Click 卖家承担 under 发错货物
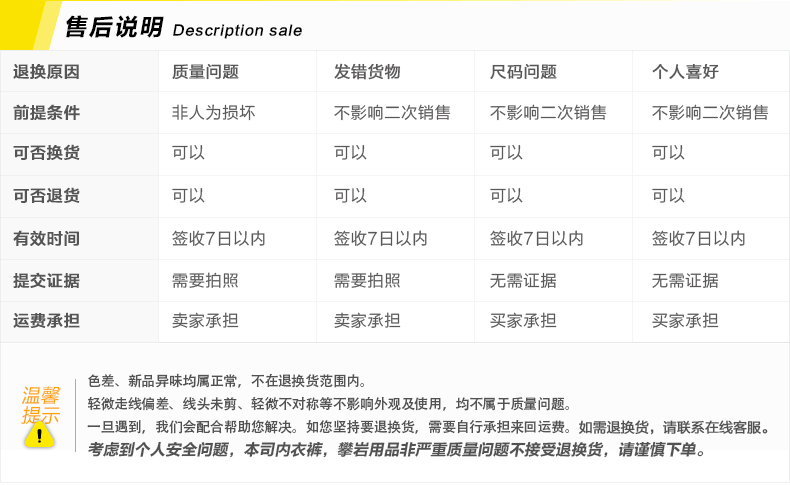This screenshot has height=485, width=790. coord(367,321)
